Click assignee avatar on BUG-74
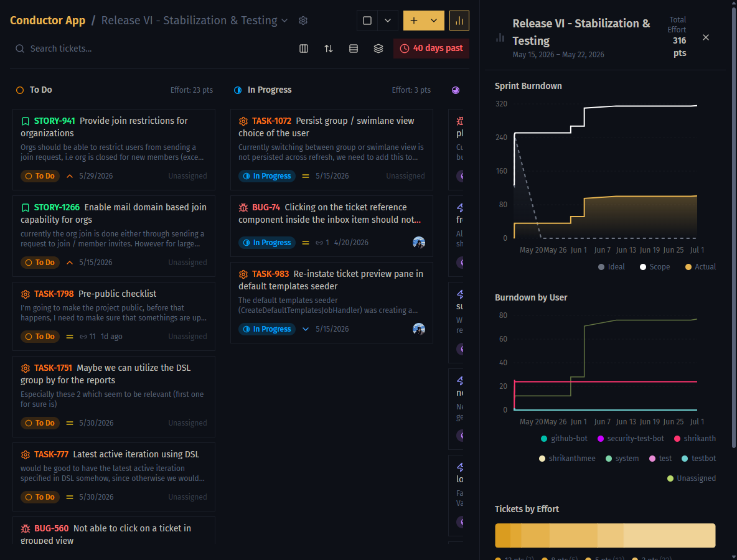The image size is (737, 560). pyautogui.click(x=419, y=243)
